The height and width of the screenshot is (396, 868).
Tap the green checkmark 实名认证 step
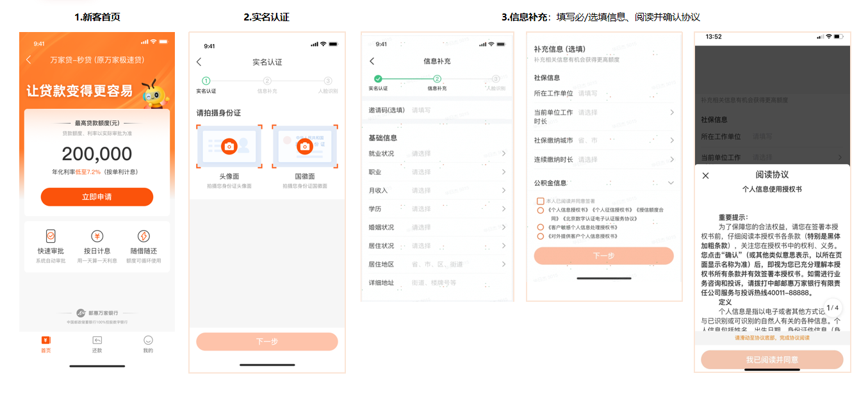[x=378, y=79]
